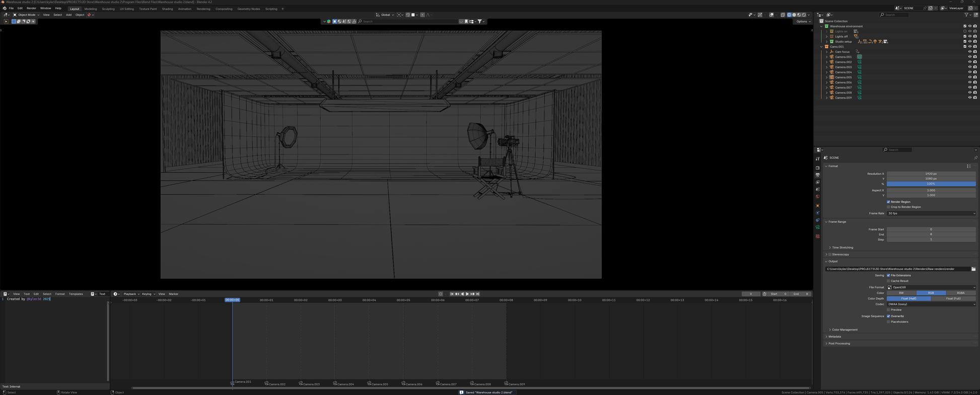Switch to the Shading workspace tab
Image resolution: width=980 pixels, height=395 pixels.
[x=167, y=9]
